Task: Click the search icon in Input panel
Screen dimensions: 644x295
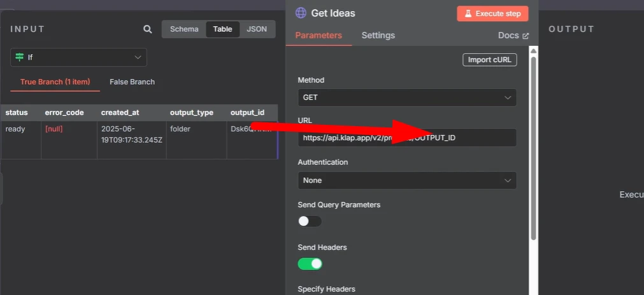Action: (147, 29)
